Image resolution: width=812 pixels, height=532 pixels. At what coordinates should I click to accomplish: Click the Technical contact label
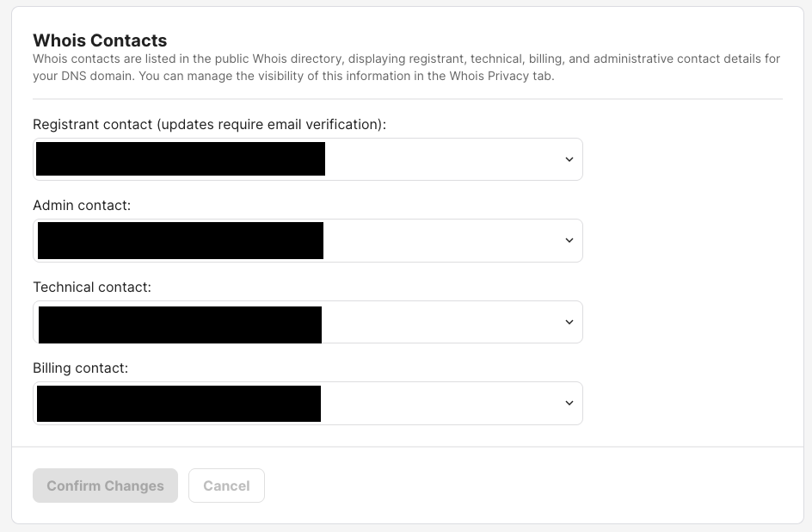point(92,287)
